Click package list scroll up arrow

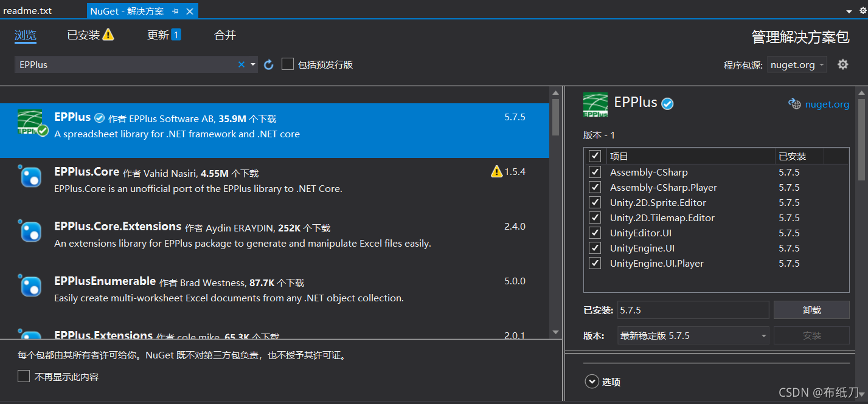point(555,92)
